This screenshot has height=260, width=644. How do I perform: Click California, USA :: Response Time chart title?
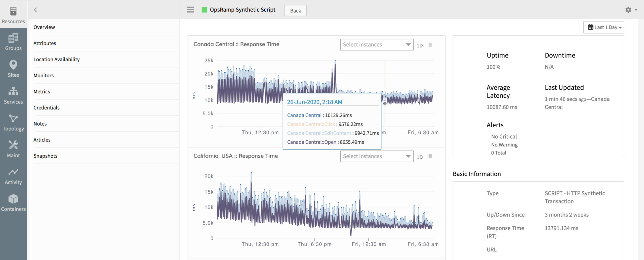click(235, 156)
